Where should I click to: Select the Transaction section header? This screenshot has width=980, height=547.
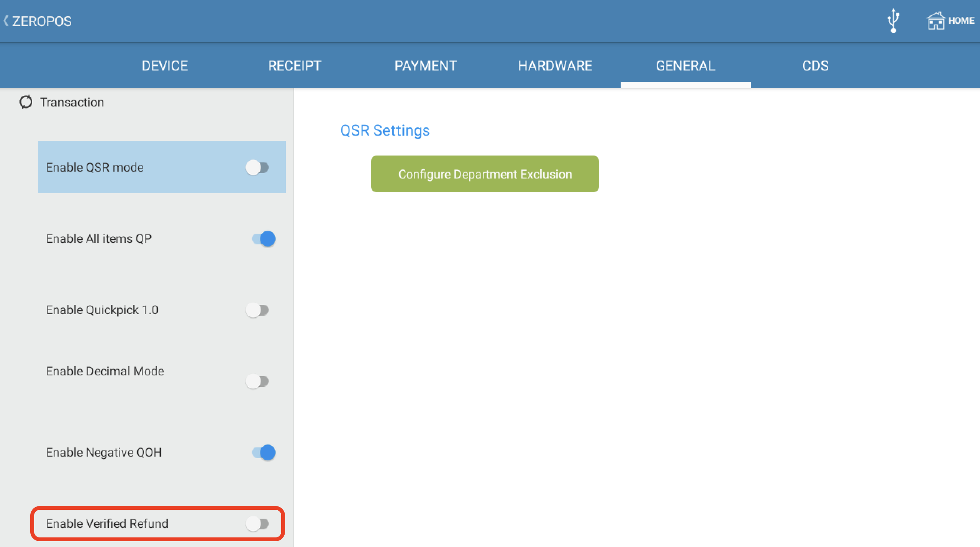(x=72, y=102)
